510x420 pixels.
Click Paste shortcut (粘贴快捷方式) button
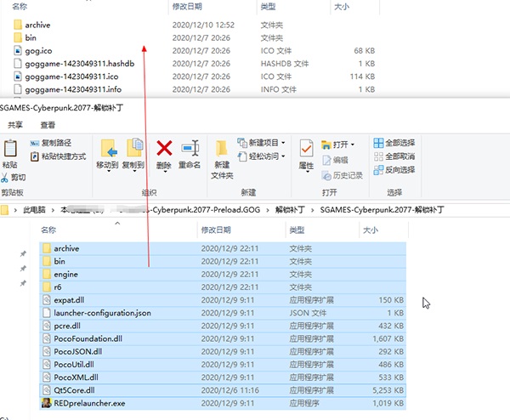click(x=57, y=156)
